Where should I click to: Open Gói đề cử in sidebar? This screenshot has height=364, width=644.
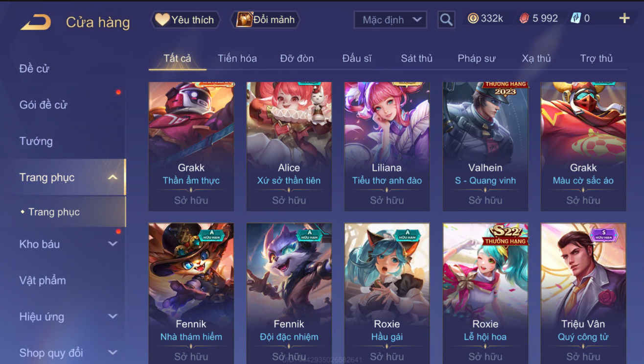pos(43,105)
